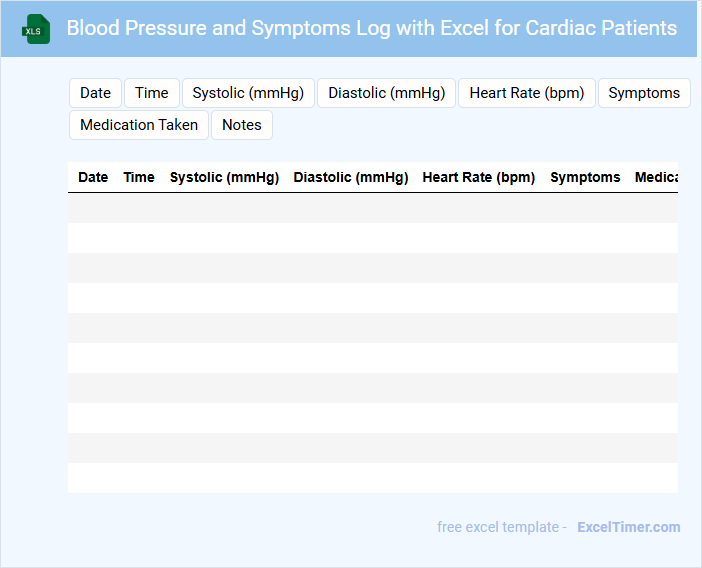Select the Symptoms tag button
This screenshot has width=702, height=568.
[x=644, y=93]
